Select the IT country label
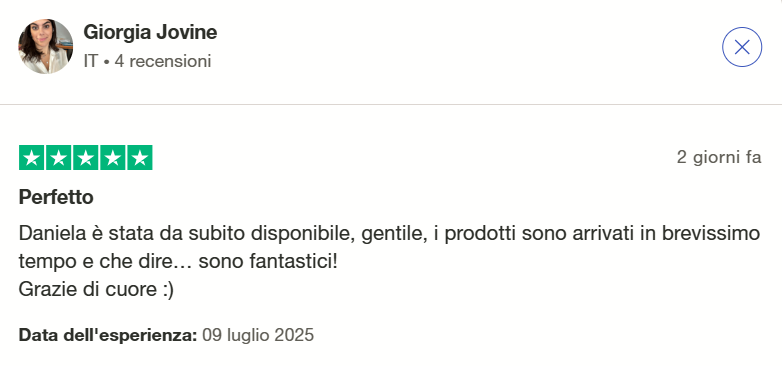This screenshot has height=366, width=782. pyautogui.click(x=90, y=61)
